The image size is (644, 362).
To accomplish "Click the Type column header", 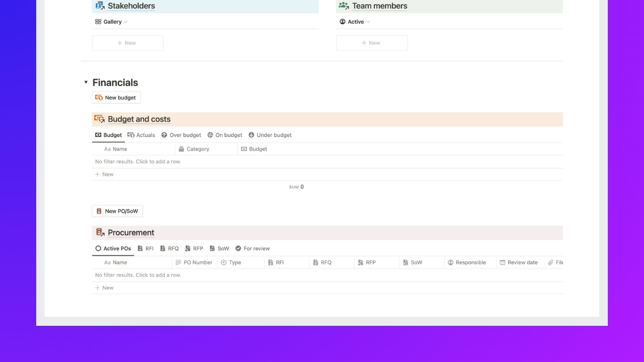I will 241,262.
